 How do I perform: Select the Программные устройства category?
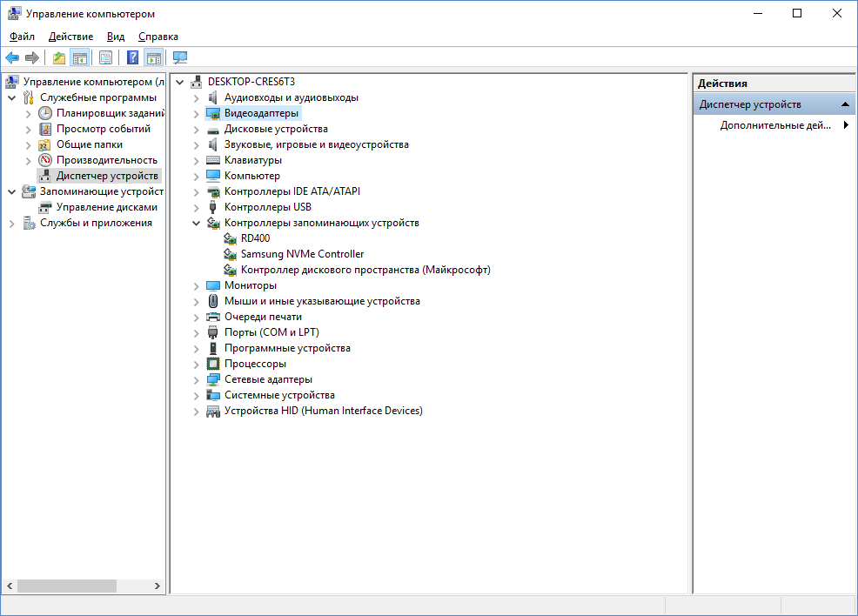[x=287, y=348]
